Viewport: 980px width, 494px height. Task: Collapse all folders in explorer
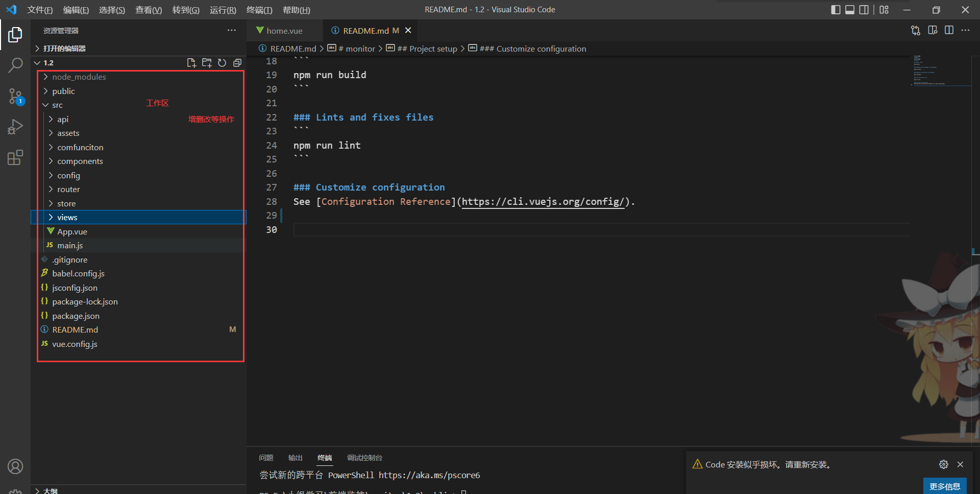(x=237, y=63)
